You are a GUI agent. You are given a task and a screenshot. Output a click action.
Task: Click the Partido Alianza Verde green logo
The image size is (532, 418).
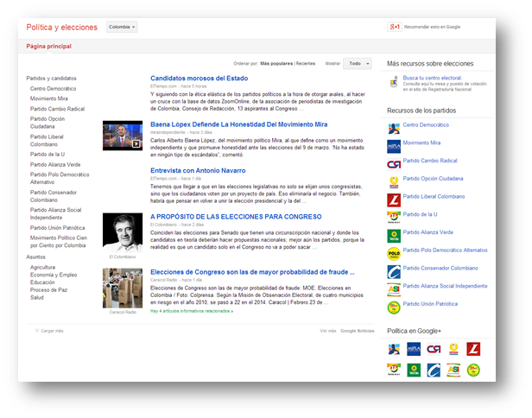(x=394, y=234)
